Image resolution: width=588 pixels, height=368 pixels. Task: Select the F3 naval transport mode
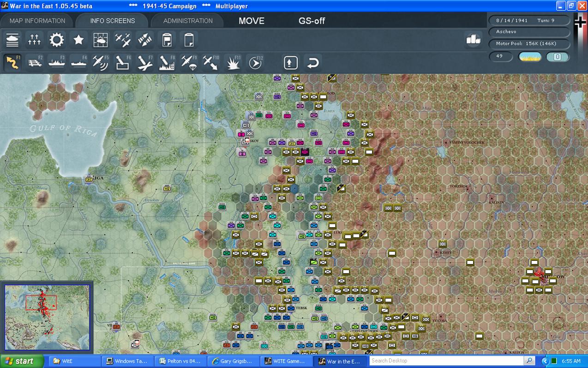coord(57,62)
